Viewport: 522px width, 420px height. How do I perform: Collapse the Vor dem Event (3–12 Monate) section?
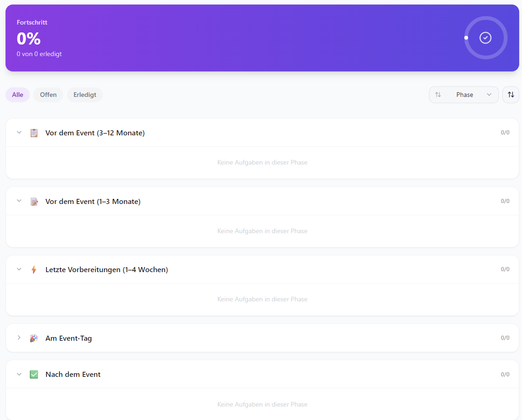point(19,133)
